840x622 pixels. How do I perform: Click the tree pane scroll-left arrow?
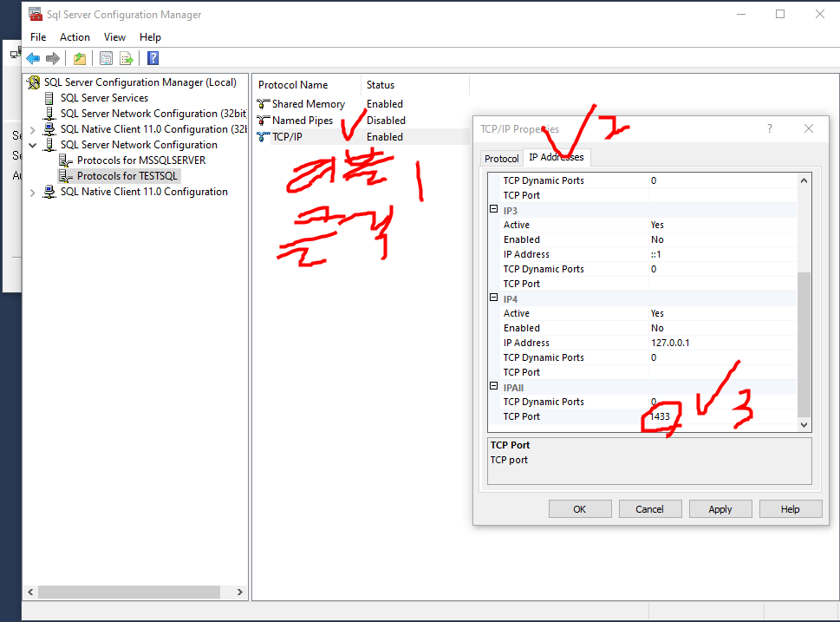click(30, 592)
